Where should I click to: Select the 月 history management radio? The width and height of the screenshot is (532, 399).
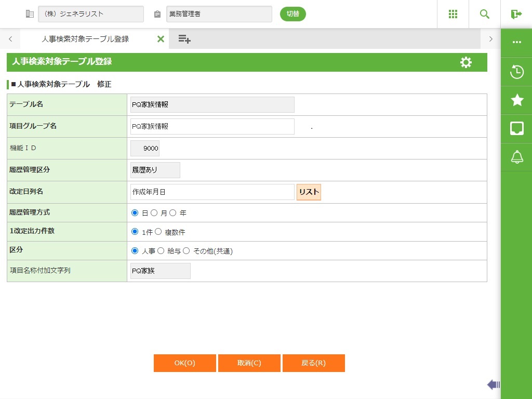coord(154,213)
